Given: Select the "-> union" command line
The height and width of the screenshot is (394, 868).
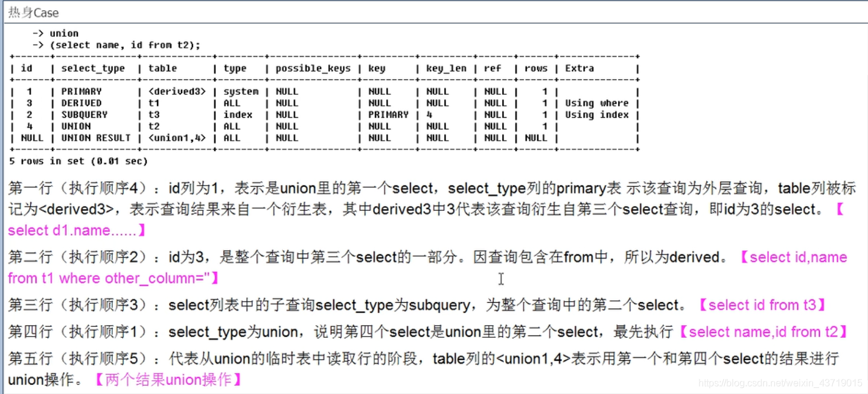Looking at the screenshot, I should click(x=55, y=33).
